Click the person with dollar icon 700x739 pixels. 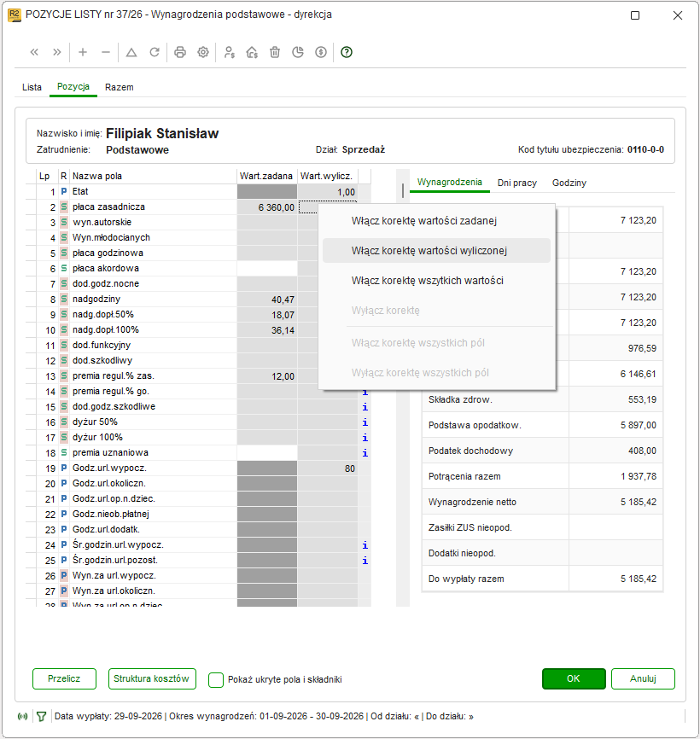[x=229, y=52]
